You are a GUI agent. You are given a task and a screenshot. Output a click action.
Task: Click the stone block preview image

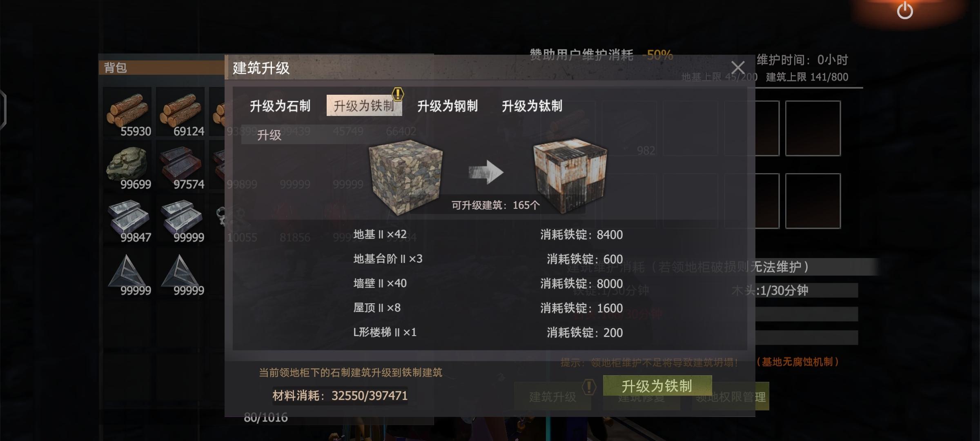(405, 176)
